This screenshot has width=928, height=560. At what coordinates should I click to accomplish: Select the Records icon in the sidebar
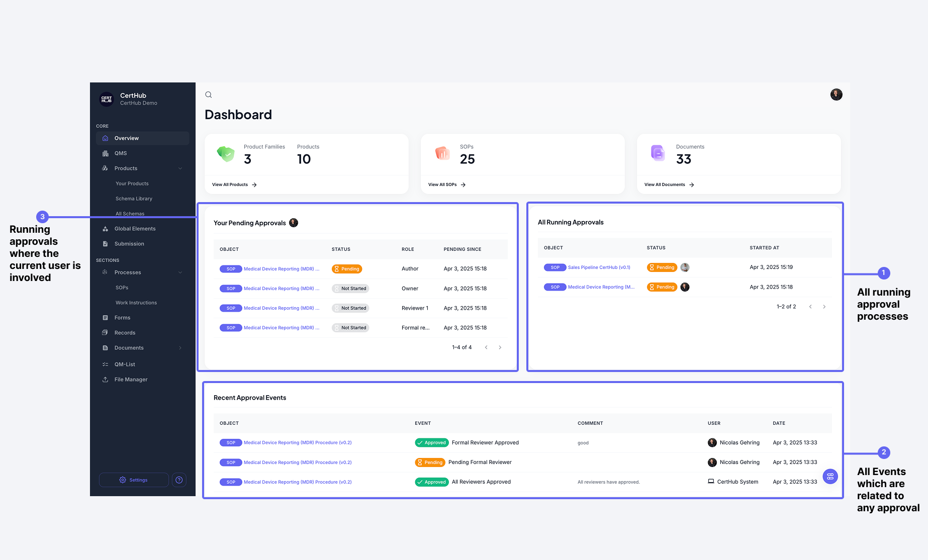coord(105,332)
